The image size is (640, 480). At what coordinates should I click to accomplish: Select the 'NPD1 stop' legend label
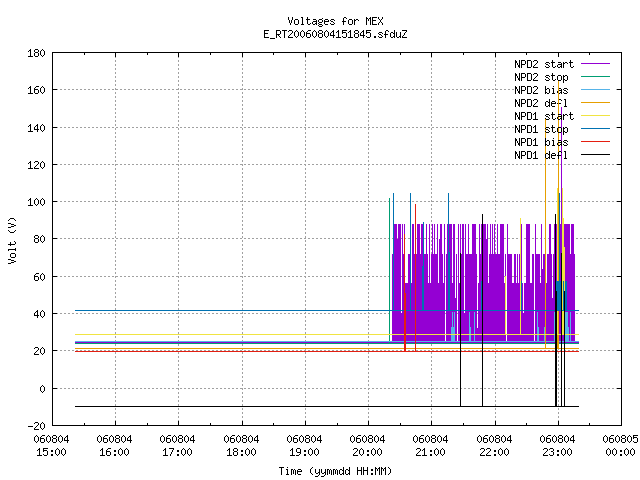point(541,129)
